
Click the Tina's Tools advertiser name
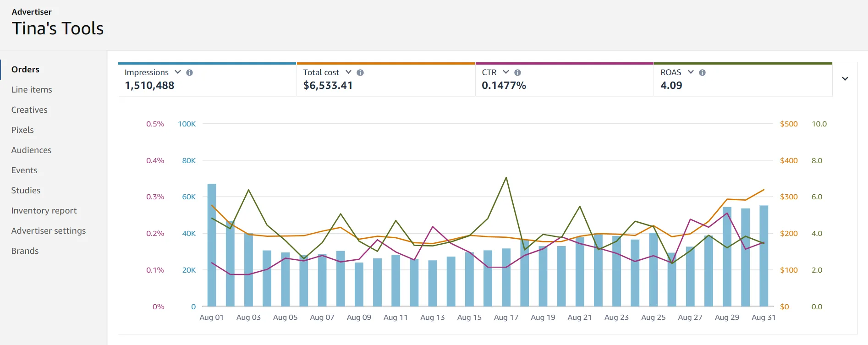[x=58, y=28]
